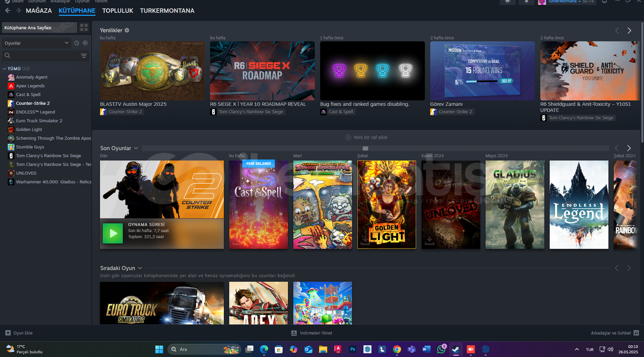644x357 pixels.
Task: Switch library to grid view icon
Action: pyautogui.click(x=84, y=28)
